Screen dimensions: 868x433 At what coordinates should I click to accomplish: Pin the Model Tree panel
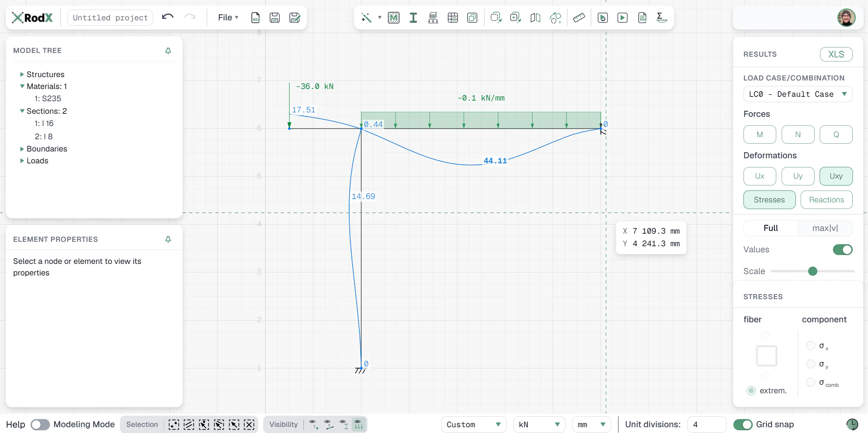168,51
